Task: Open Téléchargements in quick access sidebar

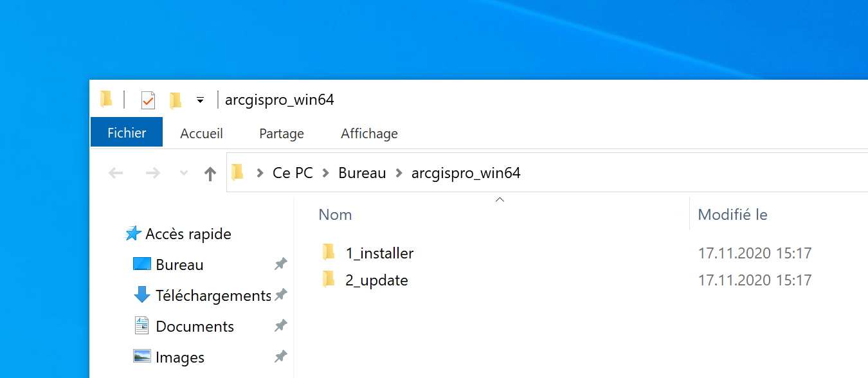Action: (x=213, y=296)
